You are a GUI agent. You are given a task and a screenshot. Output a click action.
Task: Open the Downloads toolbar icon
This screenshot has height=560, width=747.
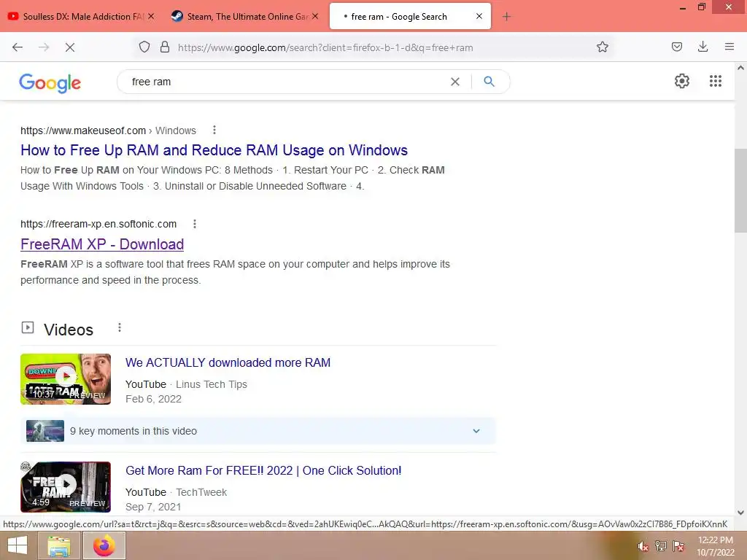[x=703, y=47]
